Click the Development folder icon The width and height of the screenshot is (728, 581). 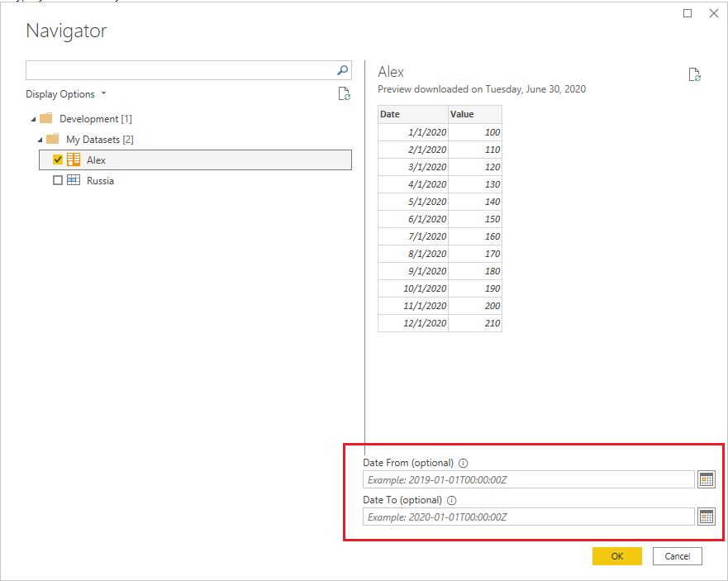(46, 118)
